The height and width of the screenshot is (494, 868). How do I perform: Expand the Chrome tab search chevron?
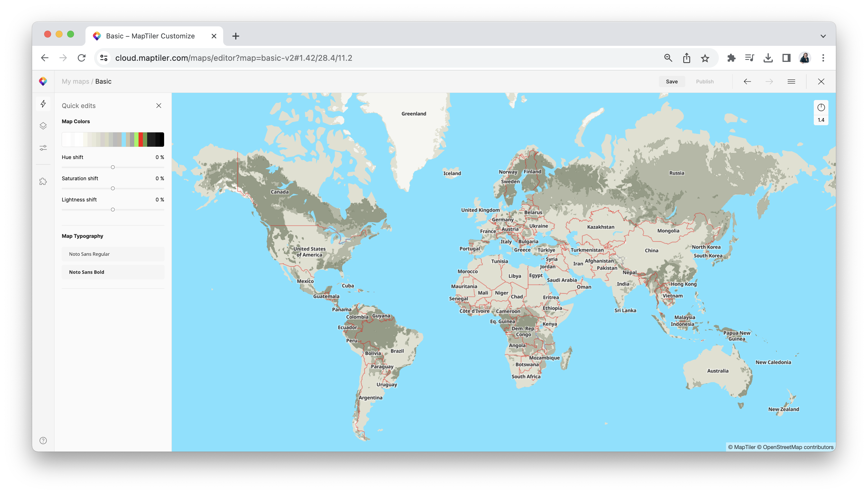(x=823, y=36)
